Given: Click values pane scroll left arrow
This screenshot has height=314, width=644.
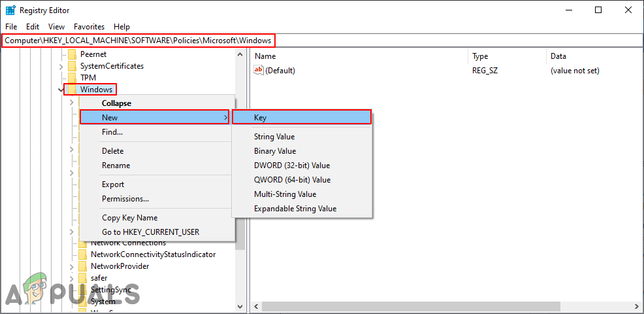Looking at the screenshot, I should pyautogui.click(x=256, y=307).
